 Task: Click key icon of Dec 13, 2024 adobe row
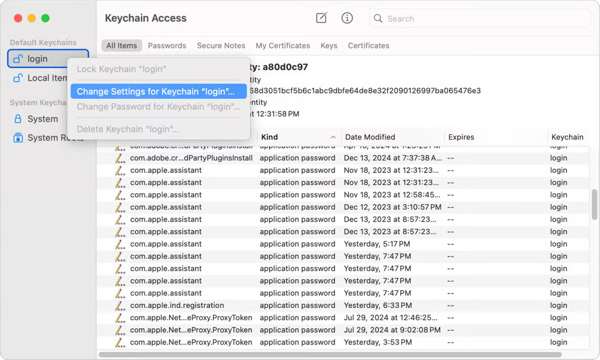point(120,158)
